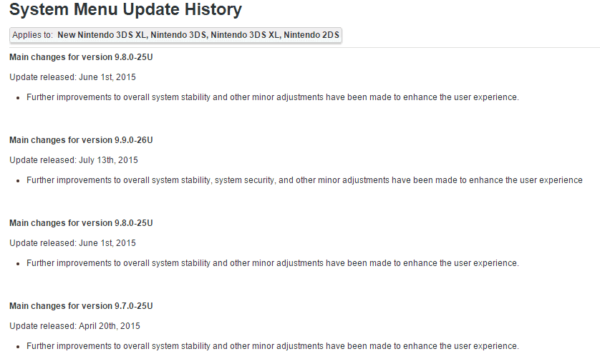Click the version 9.9.0-26U heading
The height and width of the screenshot is (364, 600).
pyautogui.click(x=81, y=140)
